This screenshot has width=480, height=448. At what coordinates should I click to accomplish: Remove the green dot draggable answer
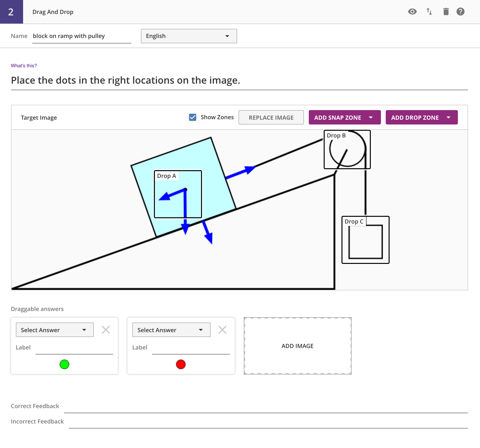pos(106,330)
